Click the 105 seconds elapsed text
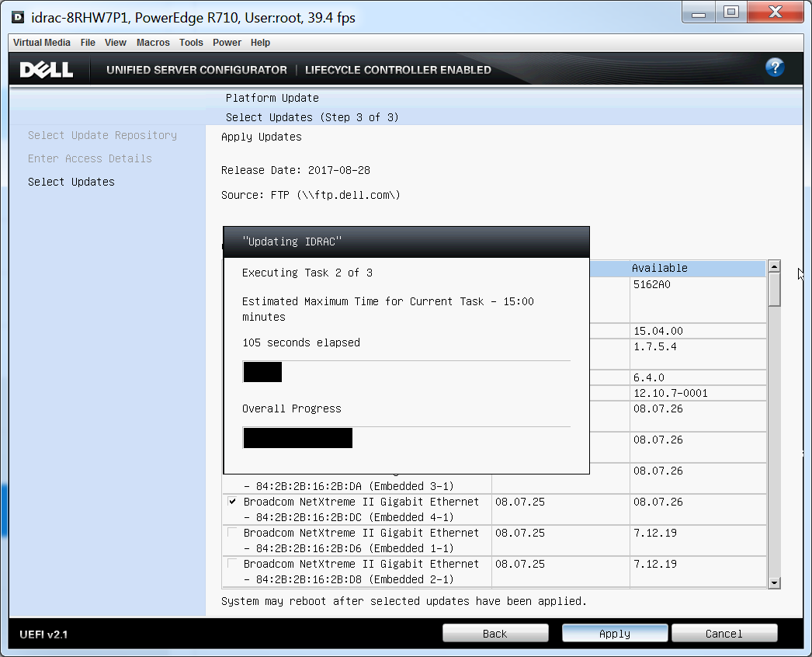 tap(301, 343)
